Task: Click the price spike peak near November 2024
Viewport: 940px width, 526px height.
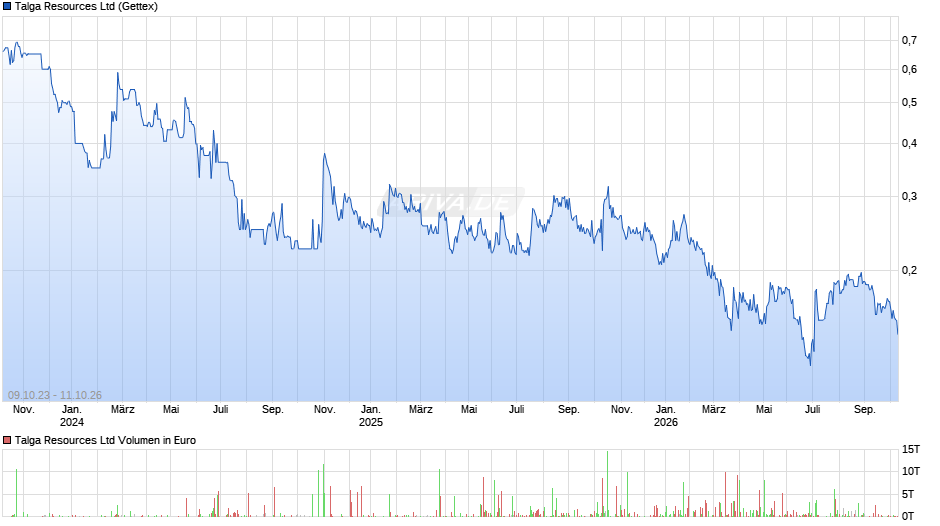Action: (x=324, y=154)
